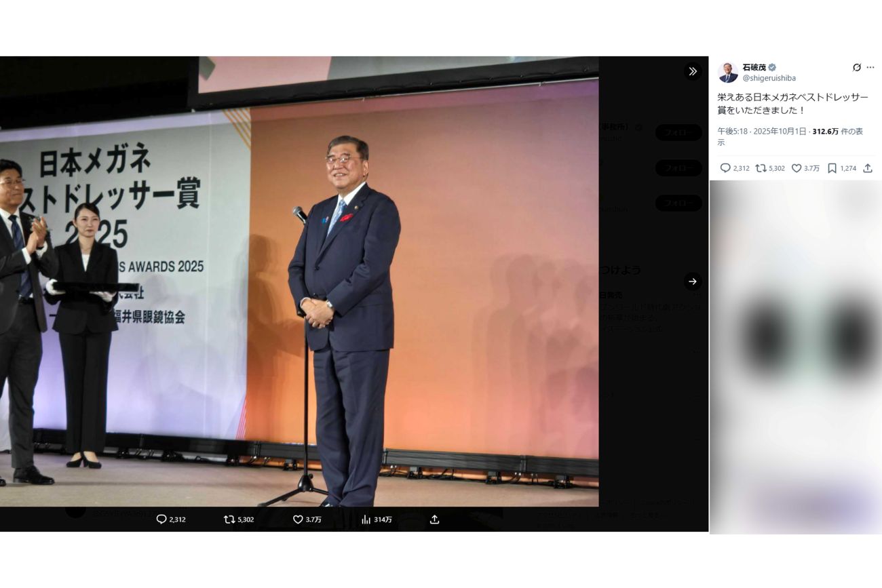
Task: Click the reply icon under the photo
Action: (x=161, y=520)
